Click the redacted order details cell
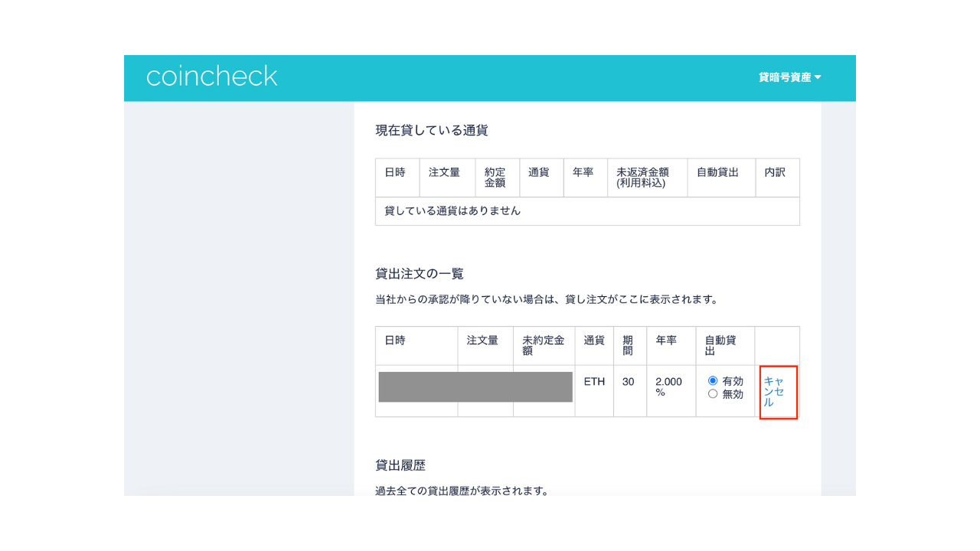The height and width of the screenshot is (551, 980). [x=475, y=386]
